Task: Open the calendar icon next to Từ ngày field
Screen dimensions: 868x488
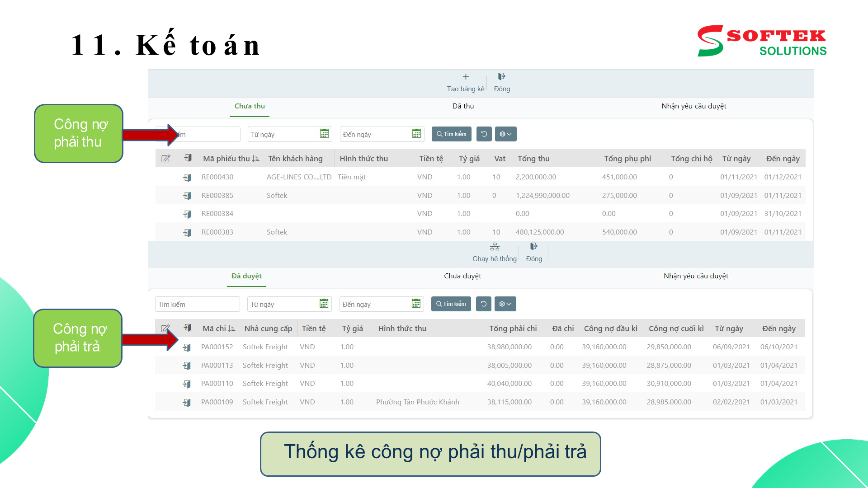Action: click(x=324, y=134)
